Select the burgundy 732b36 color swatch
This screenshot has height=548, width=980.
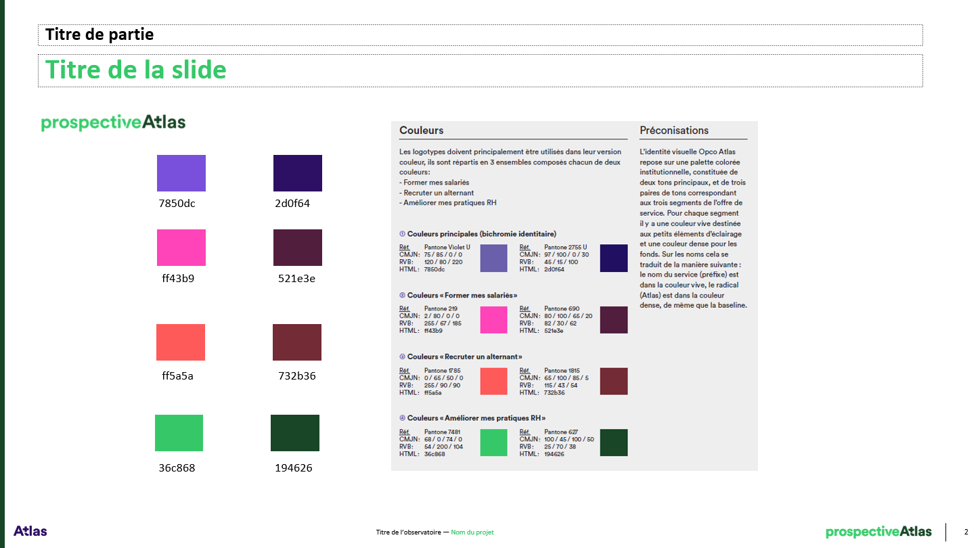(296, 342)
